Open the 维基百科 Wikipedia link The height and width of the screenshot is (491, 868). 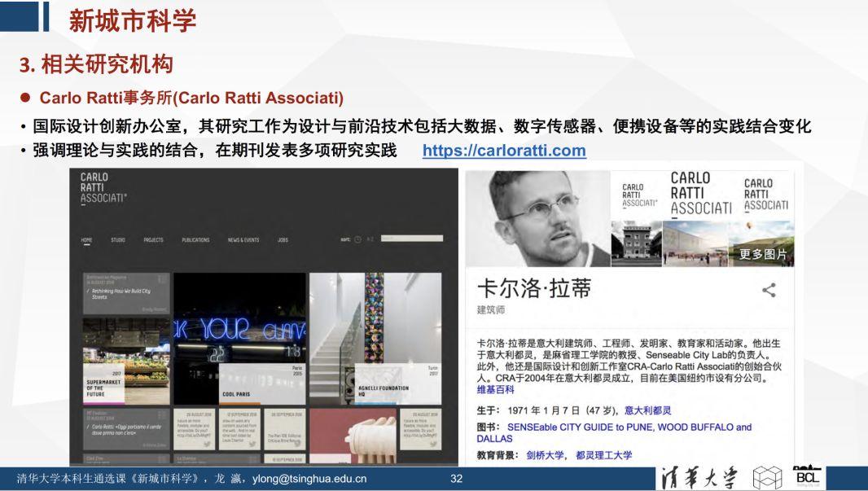(495, 390)
